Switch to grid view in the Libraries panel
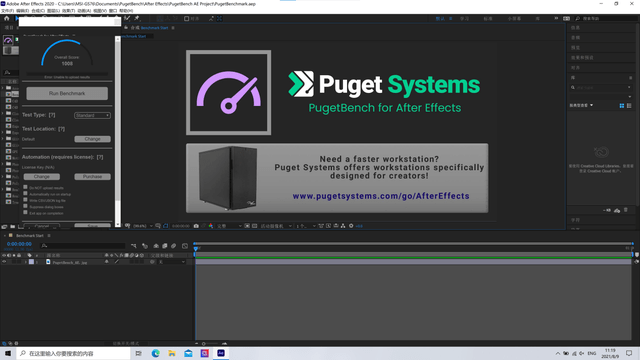 tap(622, 106)
